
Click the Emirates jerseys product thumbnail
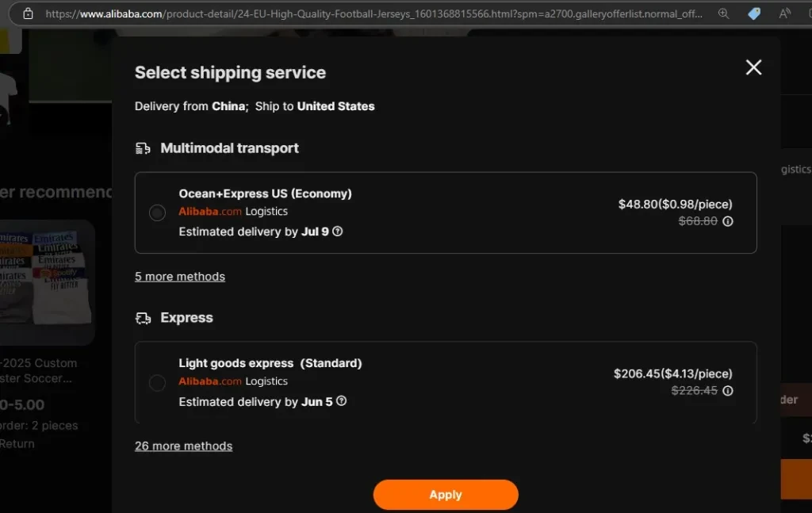point(47,282)
